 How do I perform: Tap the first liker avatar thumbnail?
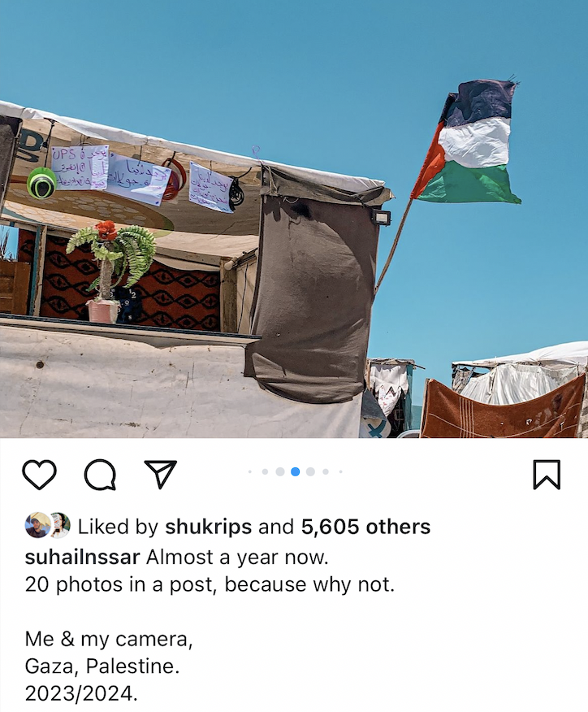[x=37, y=525]
